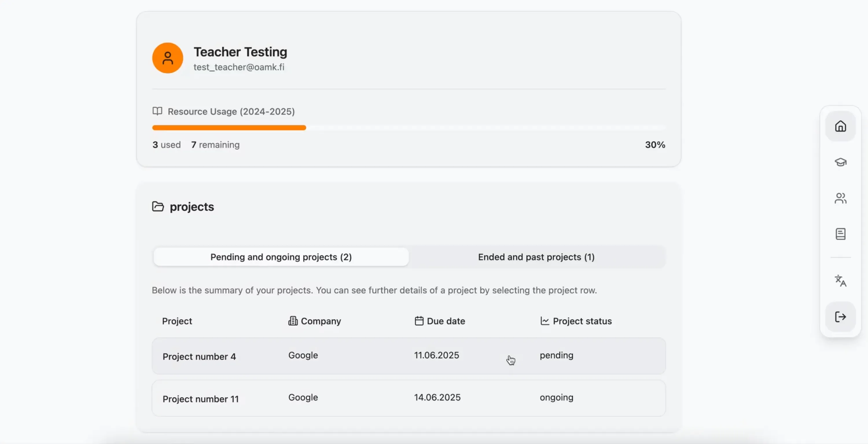Click the book icon beside Resource Usage
This screenshot has width=868, height=444.
tap(157, 111)
